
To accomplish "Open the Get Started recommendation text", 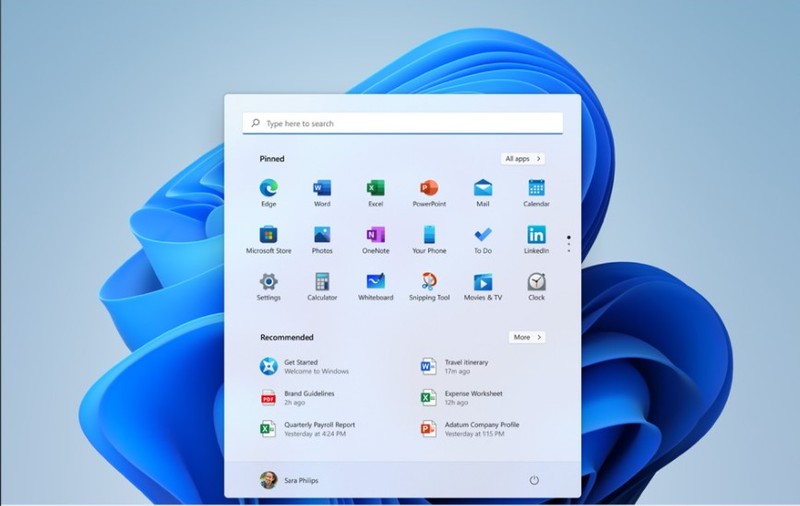I will (x=301, y=362).
